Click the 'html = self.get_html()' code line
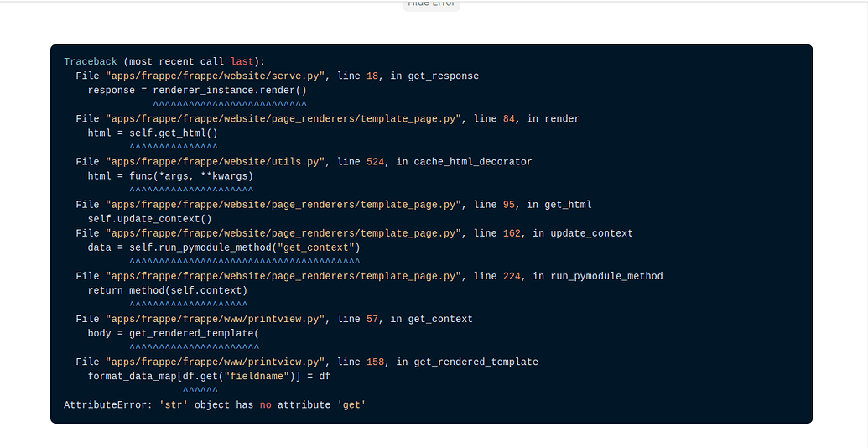Screen dimensions: 868x448 click(153, 133)
